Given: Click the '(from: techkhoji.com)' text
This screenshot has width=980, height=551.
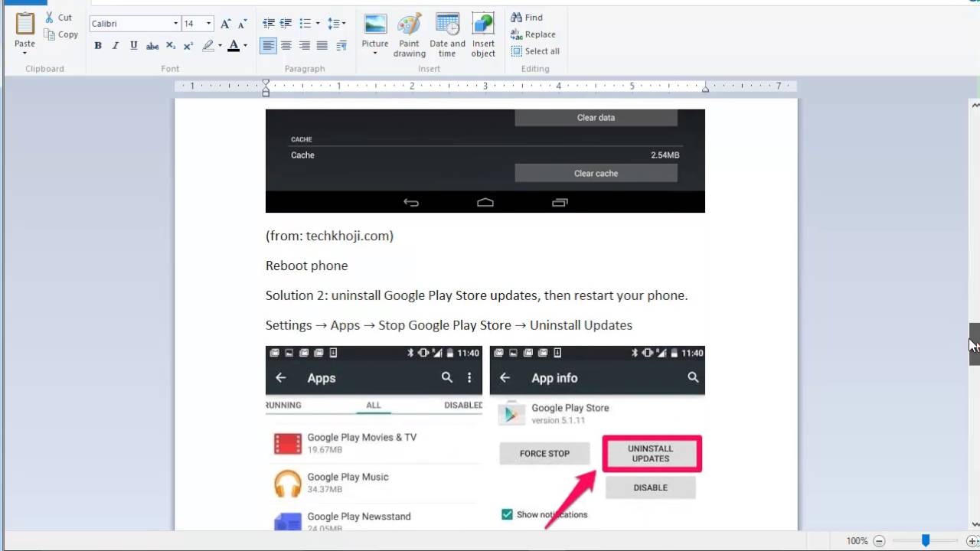Looking at the screenshot, I should pos(329,236).
